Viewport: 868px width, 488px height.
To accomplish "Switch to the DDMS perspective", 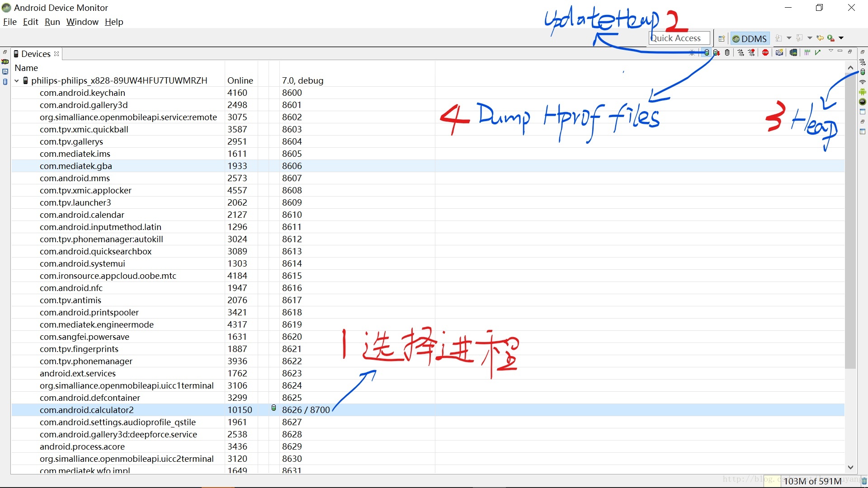I will coord(750,38).
